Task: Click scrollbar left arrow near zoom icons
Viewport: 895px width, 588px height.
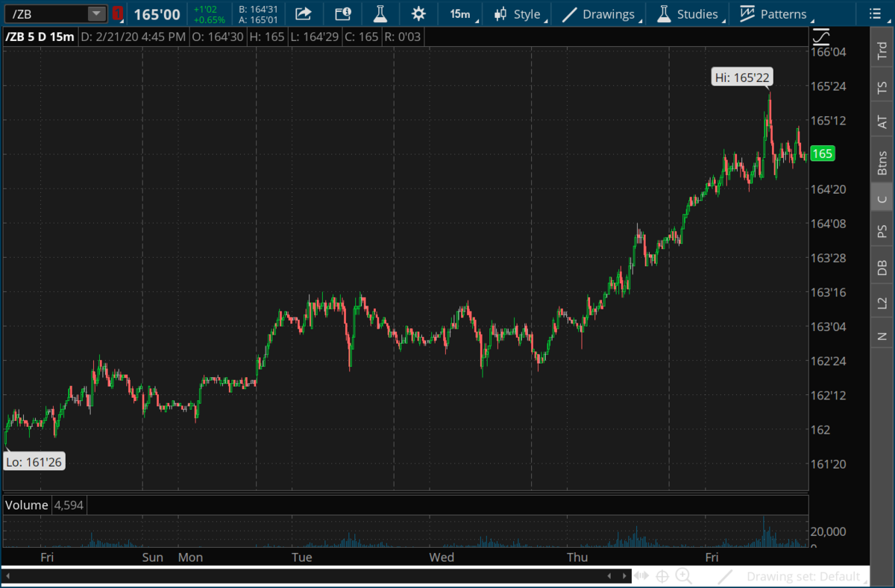Action: (609, 576)
